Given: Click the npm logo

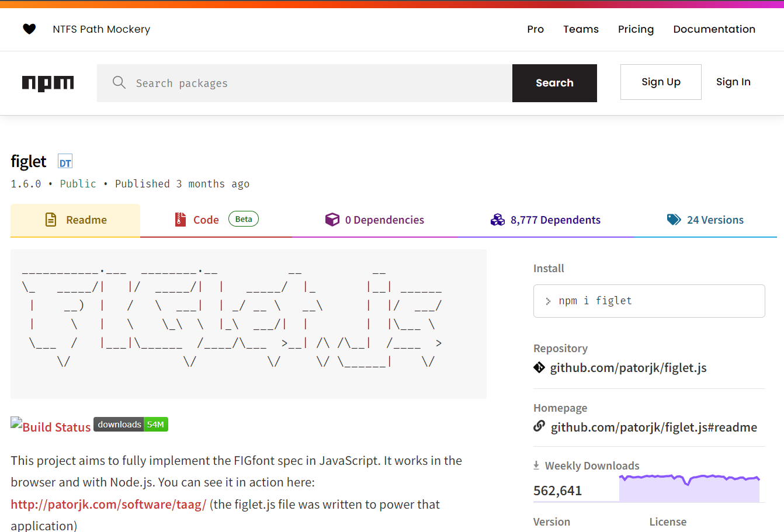Looking at the screenshot, I should tap(48, 84).
